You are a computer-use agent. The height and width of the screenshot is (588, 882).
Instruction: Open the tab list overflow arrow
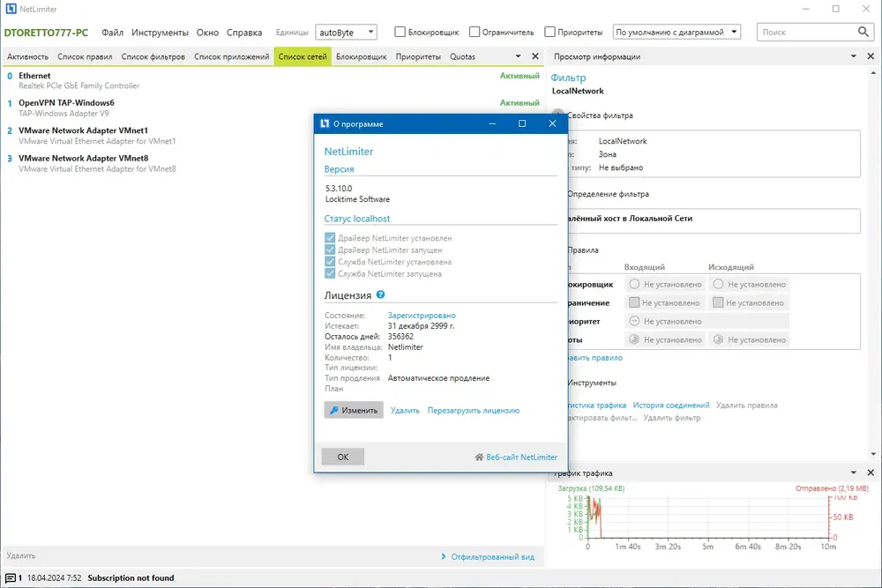(x=518, y=56)
